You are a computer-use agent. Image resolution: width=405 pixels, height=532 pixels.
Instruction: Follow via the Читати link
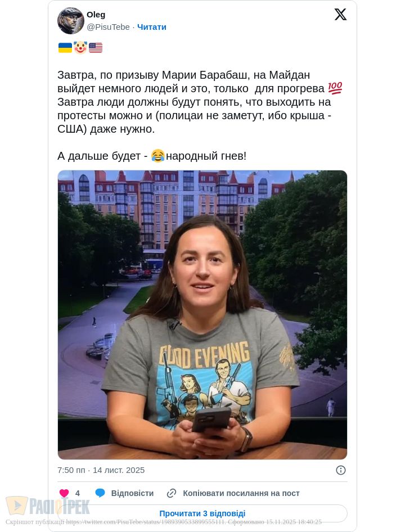(152, 27)
